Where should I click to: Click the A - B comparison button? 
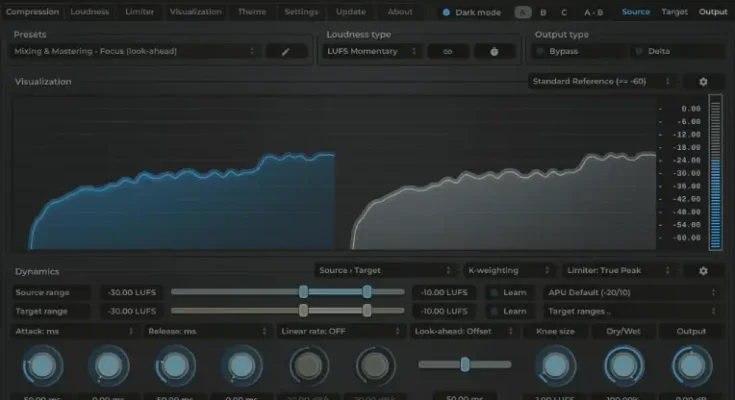[593, 12]
